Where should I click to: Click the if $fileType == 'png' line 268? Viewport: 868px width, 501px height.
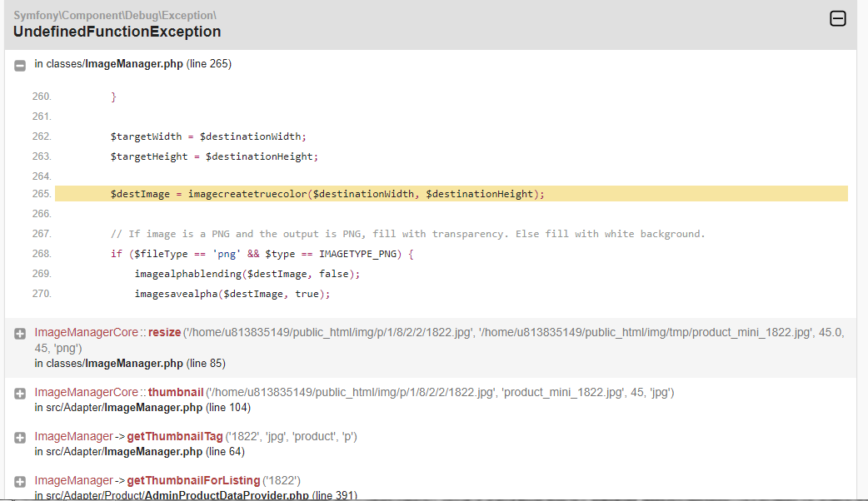click(262, 254)
